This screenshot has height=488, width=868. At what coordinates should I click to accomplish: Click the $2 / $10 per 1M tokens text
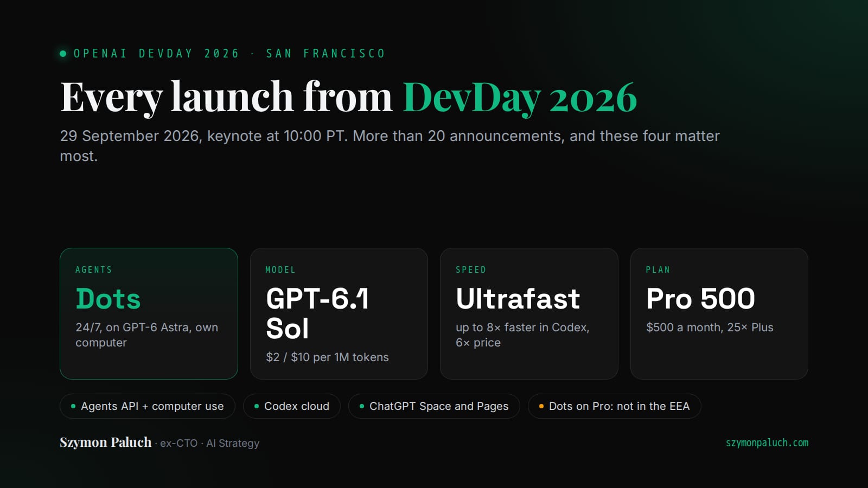coord(327,357)
